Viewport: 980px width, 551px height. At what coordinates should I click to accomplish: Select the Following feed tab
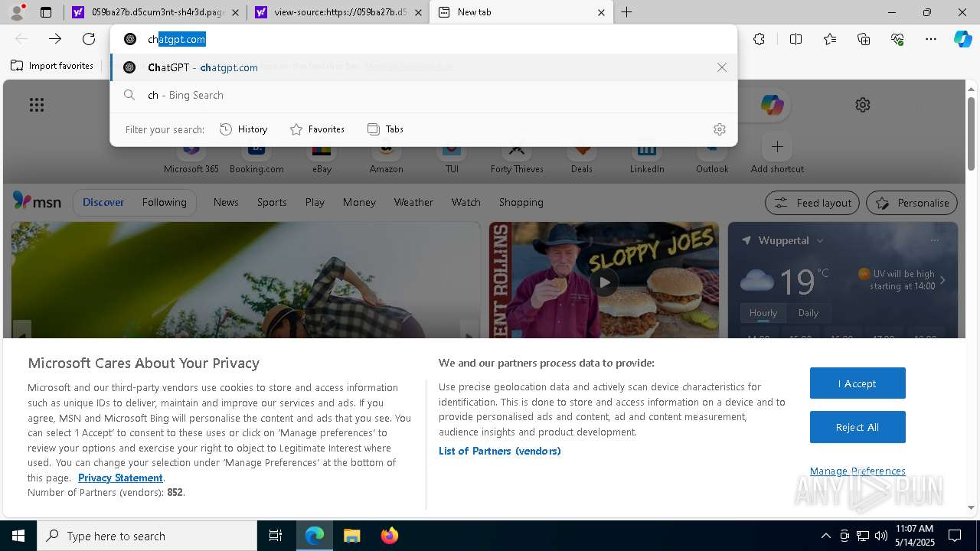[164, 202]
